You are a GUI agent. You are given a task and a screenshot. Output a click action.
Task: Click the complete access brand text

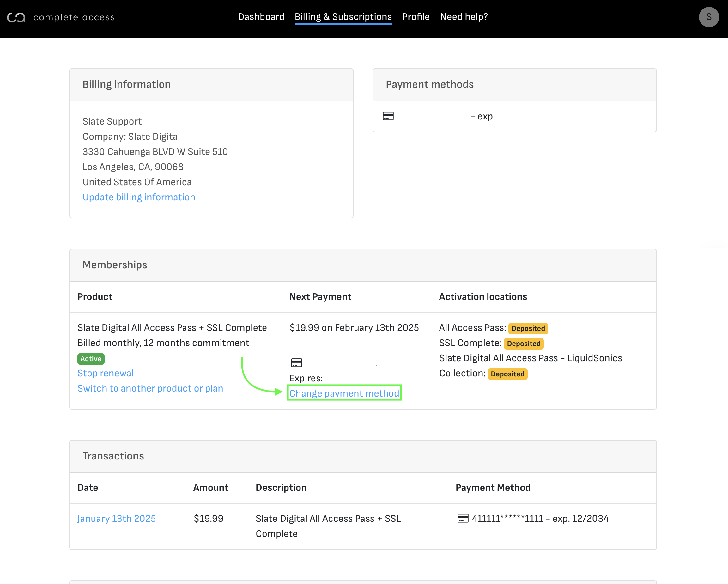pyautogui.click(x=74, y=17)
